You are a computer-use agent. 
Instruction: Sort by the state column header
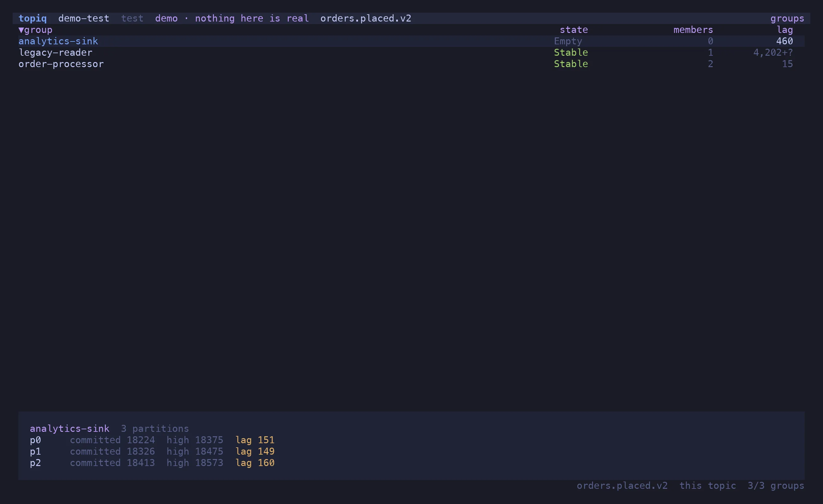[x=574, y=30]
